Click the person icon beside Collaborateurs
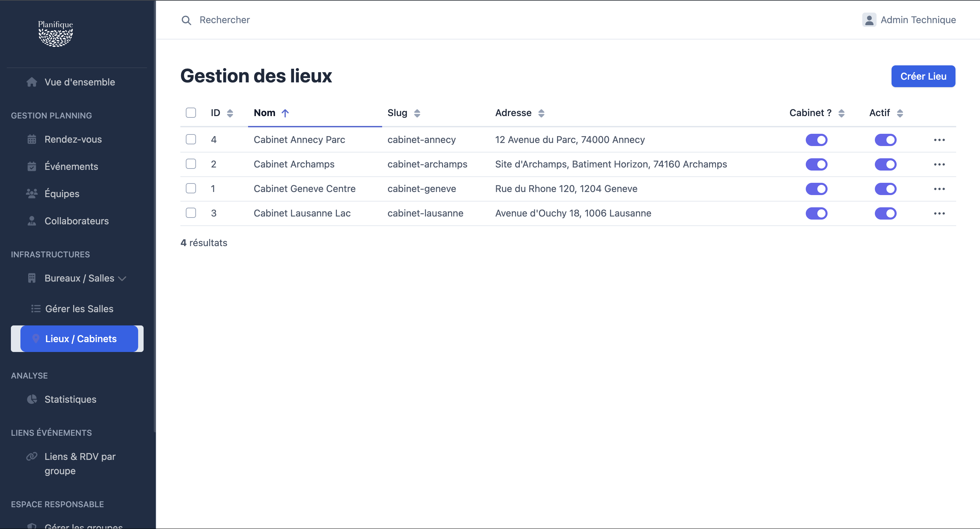Viewport: 980px width, 529px height. pos(32,221)
